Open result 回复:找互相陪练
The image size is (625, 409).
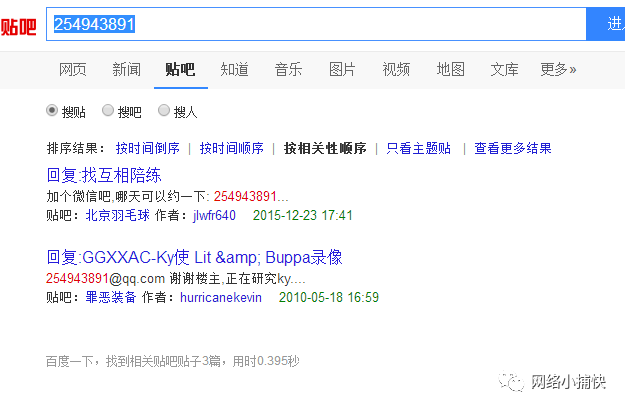[x=104, y=175]
